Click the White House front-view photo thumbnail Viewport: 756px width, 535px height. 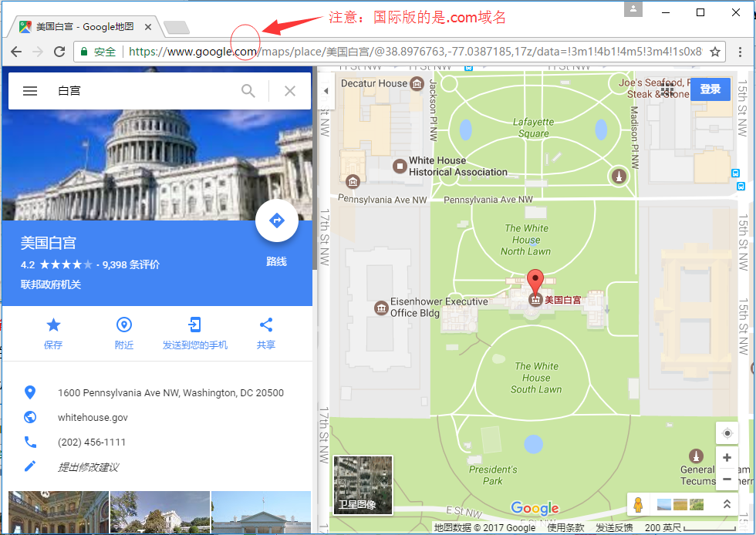(x=261, y=513)
